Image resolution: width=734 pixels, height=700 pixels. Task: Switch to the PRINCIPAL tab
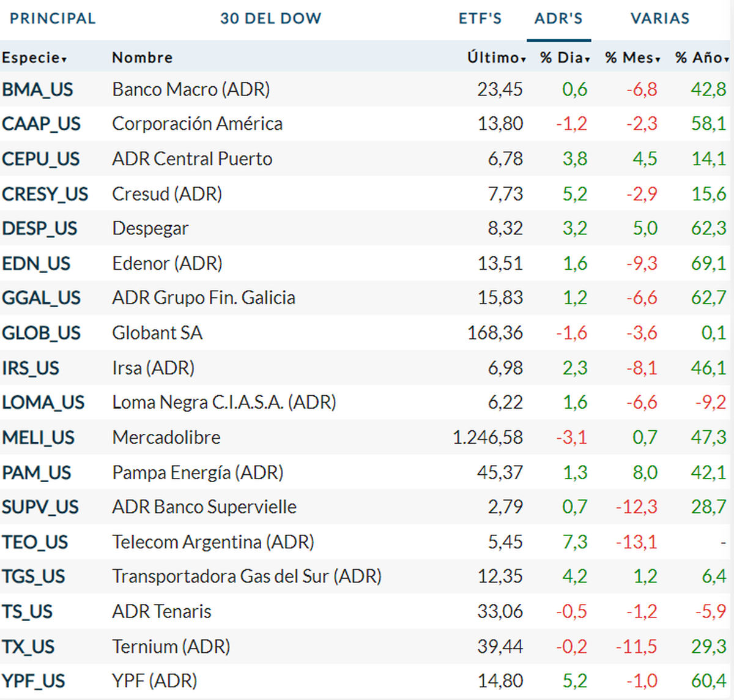point(53,18)
